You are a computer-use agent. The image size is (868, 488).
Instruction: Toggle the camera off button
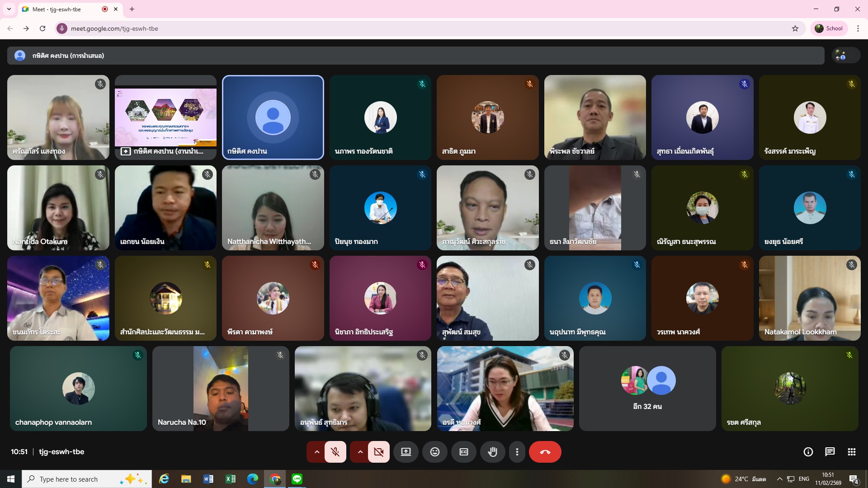(378, 452)
